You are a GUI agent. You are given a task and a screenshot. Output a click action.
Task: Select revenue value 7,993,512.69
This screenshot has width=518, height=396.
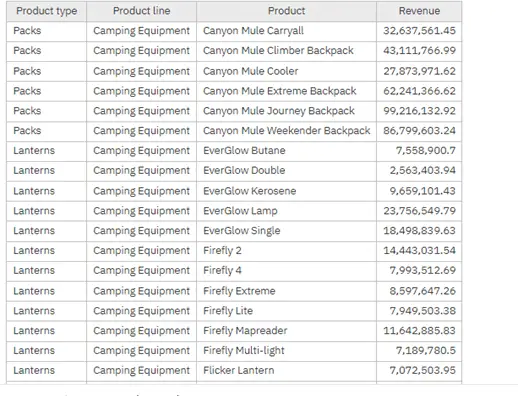[423, 271]
